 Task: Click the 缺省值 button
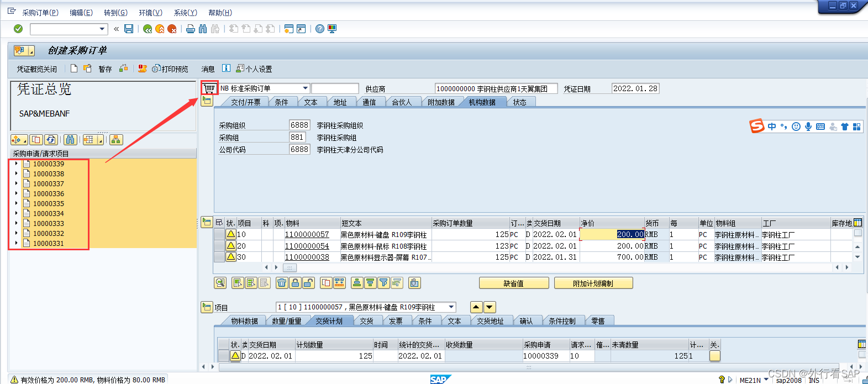tap(514, 283)
